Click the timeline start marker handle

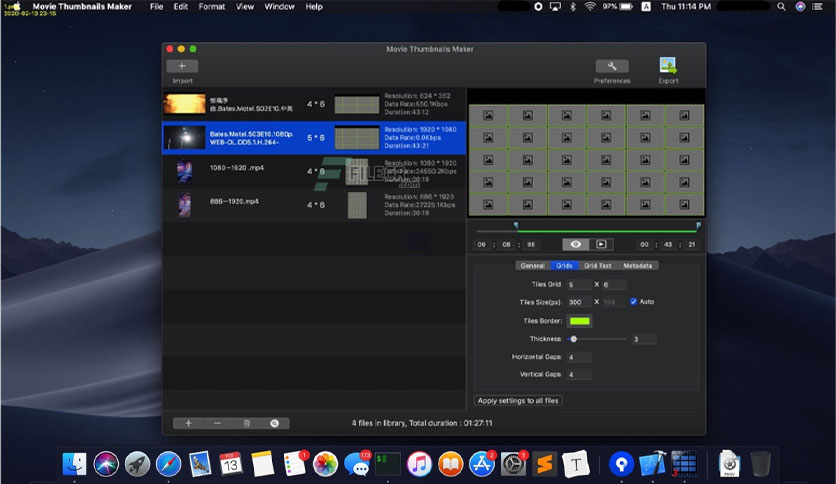click(x=516, y=226)
